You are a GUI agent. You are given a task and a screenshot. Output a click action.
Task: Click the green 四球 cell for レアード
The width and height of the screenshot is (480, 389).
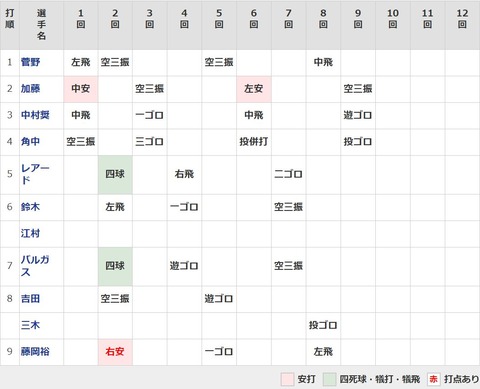[115, 174]
